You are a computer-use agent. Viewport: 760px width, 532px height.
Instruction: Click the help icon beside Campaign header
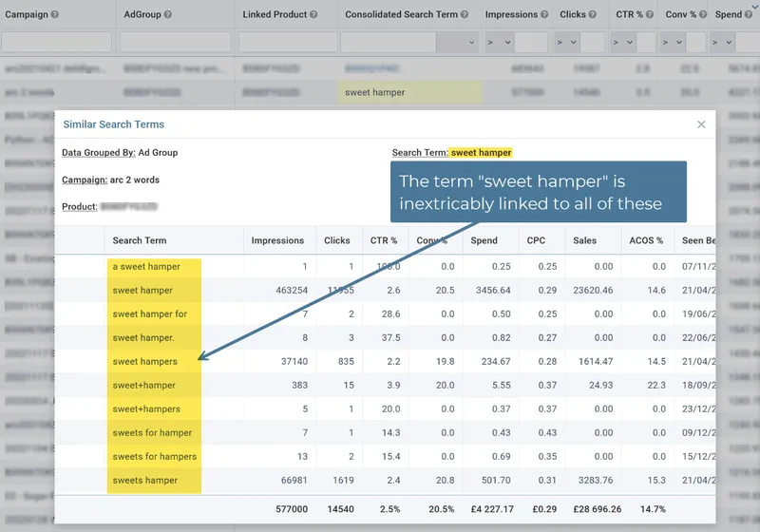(54, 15)
